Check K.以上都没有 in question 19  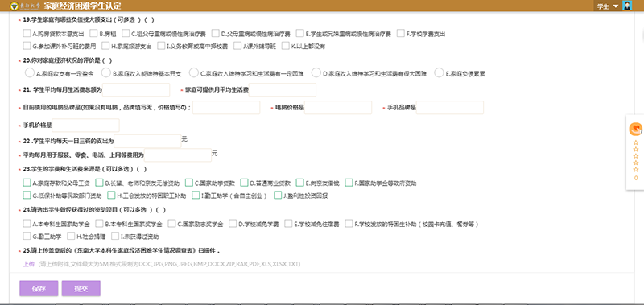[286, 46]
